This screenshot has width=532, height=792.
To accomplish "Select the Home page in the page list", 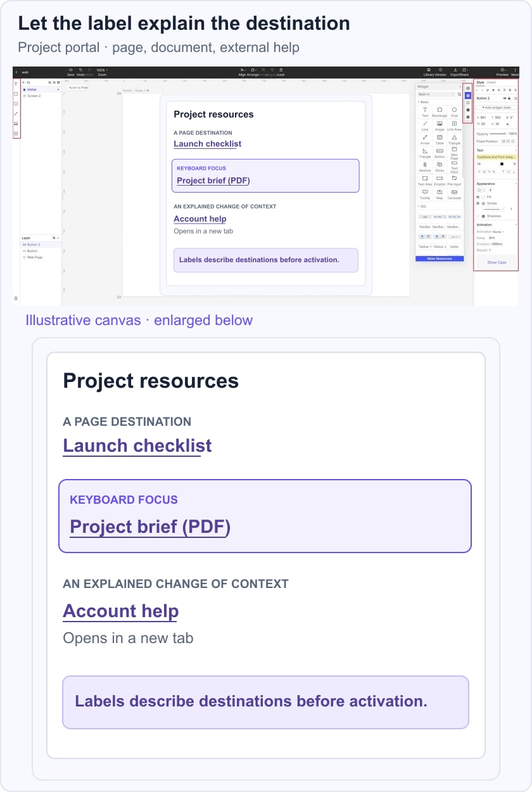I will (41, 89).
